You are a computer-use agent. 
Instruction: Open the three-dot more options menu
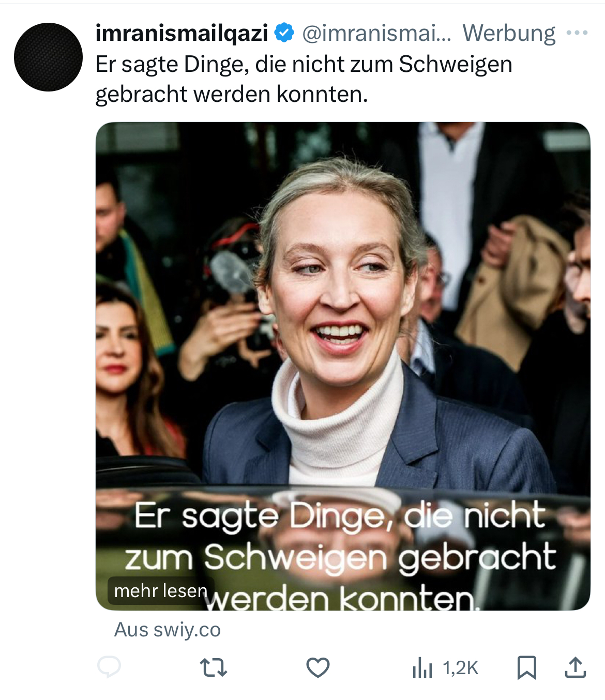(x=577, y=33)
